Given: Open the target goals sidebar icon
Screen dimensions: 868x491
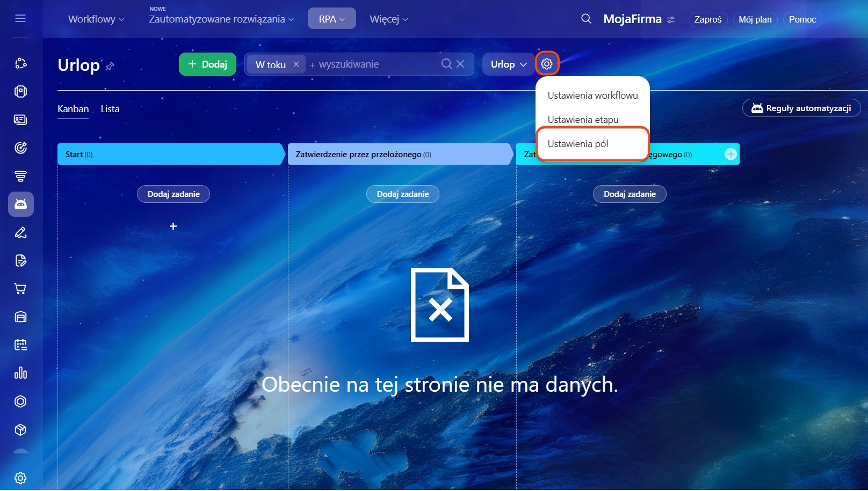Looking at the screenshot, I should click(20, 148).
